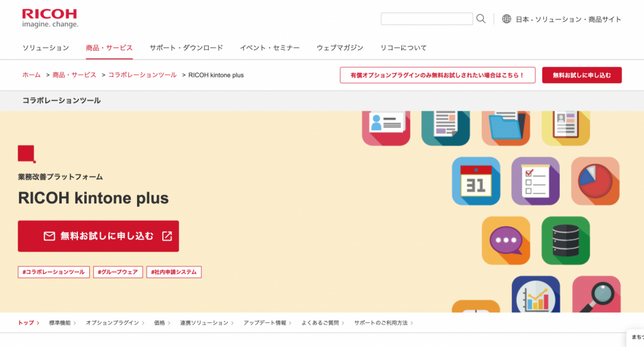The height and width of the screenshot is (347, 644).
Task: Click the yellow profile document icon
Action: [565, 128]
